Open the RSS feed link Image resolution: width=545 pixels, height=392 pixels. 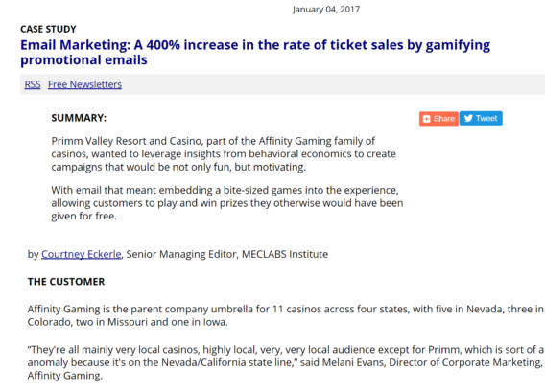tap(33, 84)
